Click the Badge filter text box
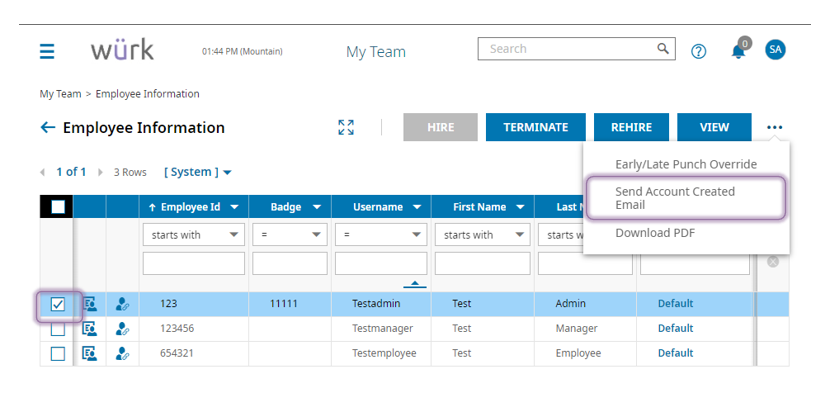The width and height of the screenshot is (827, 418). pyautogui.click(x=290, y=263)
